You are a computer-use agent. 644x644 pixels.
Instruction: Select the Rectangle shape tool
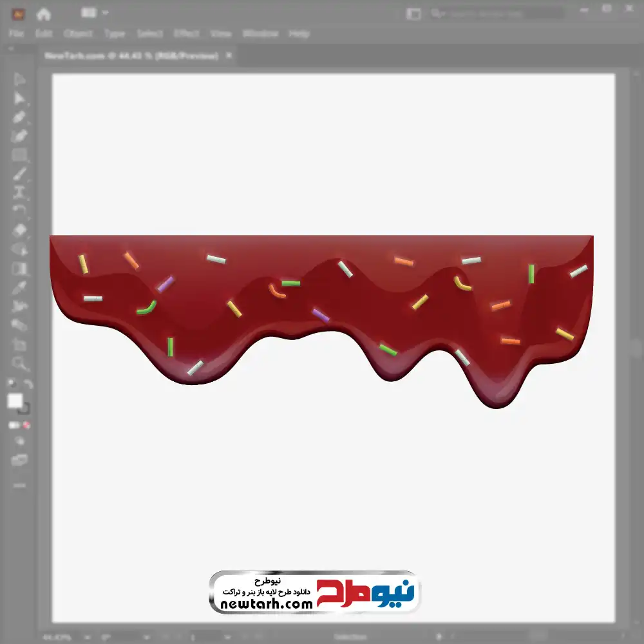click(19, 155)
